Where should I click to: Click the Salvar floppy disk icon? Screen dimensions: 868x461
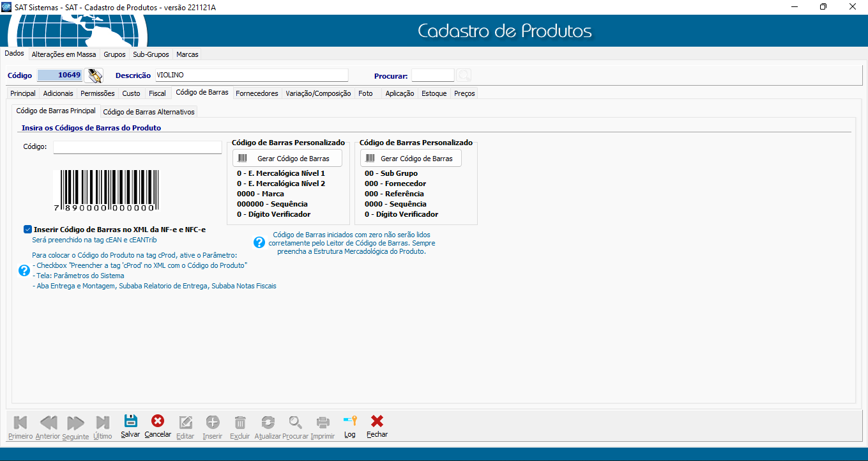[x=130, y=422]
